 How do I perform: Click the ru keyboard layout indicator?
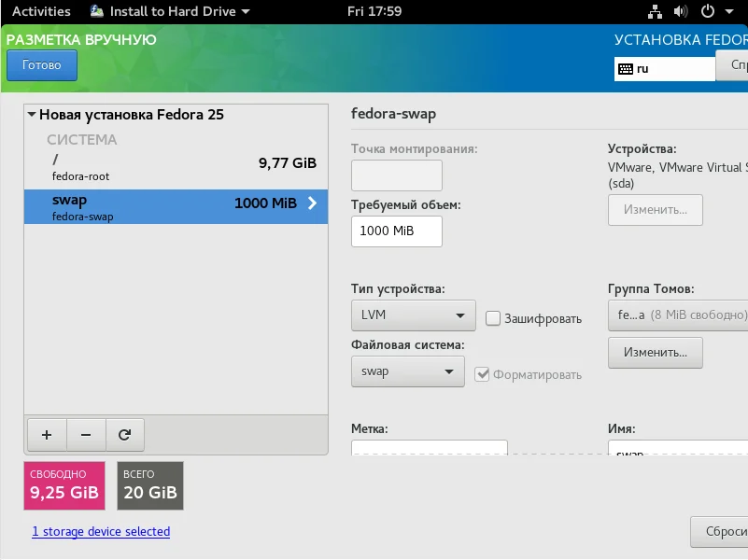(x=665, y=69)
